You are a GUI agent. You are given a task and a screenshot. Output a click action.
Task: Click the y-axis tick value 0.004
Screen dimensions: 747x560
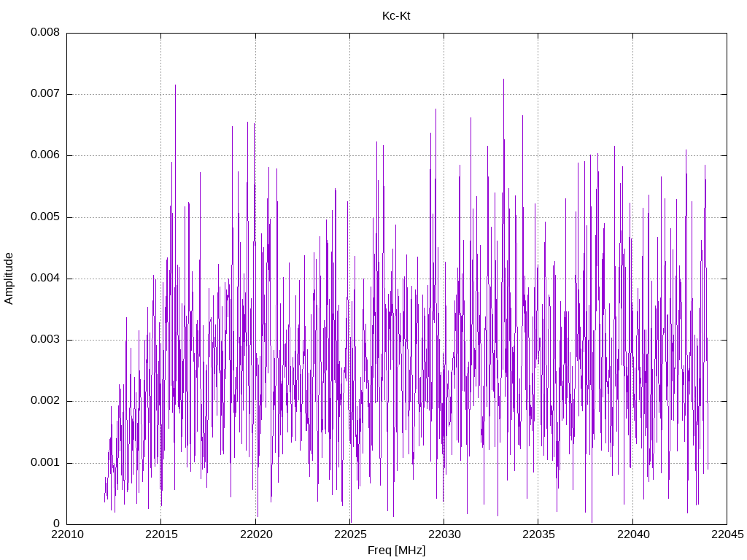[45, 279]
